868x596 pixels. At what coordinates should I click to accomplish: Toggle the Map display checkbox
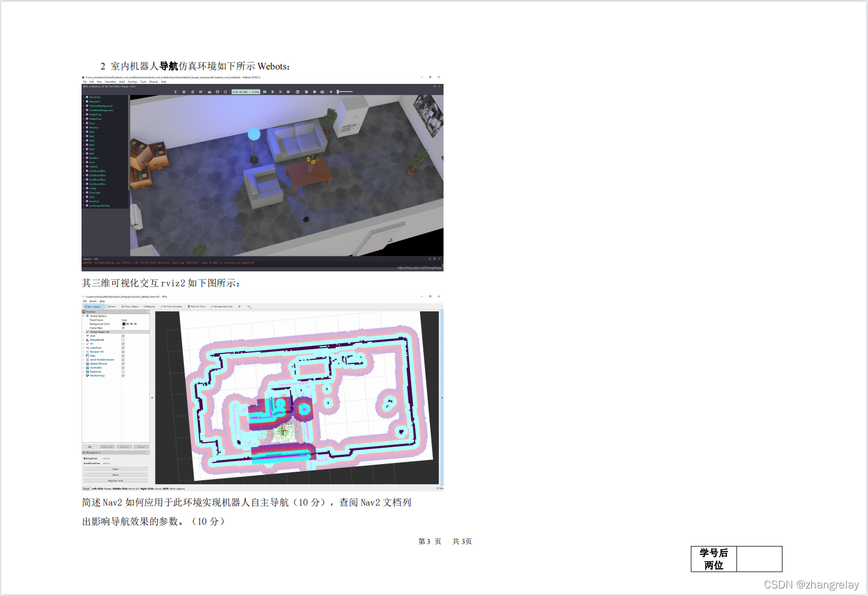[x=123, y=356]
